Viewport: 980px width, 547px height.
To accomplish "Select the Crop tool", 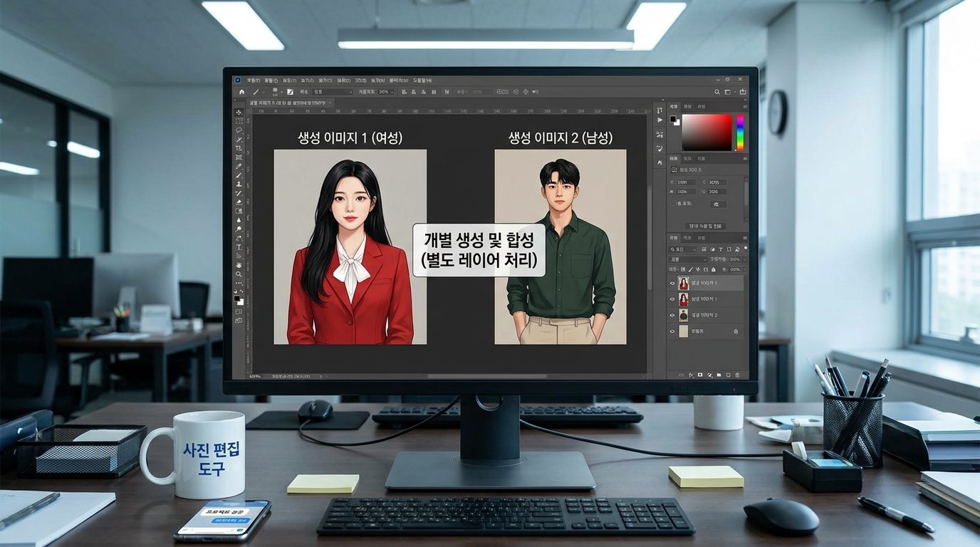I will [239, 148].
